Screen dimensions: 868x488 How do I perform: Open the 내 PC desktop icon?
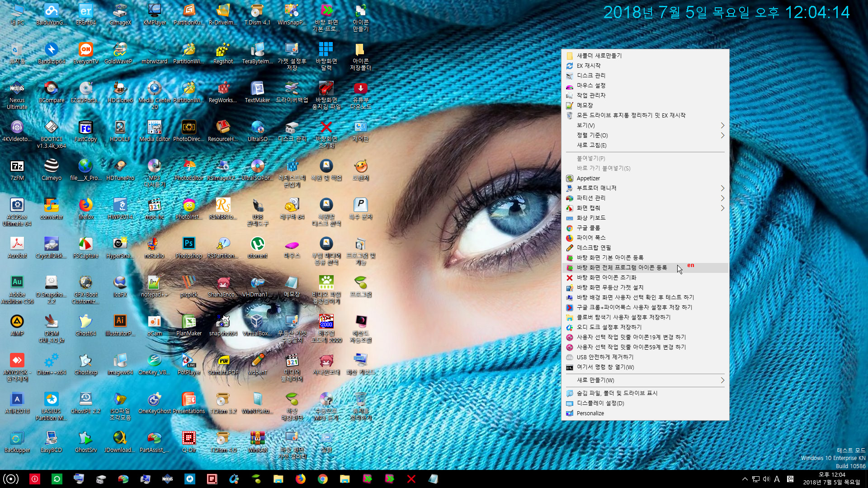coord(17,14)
